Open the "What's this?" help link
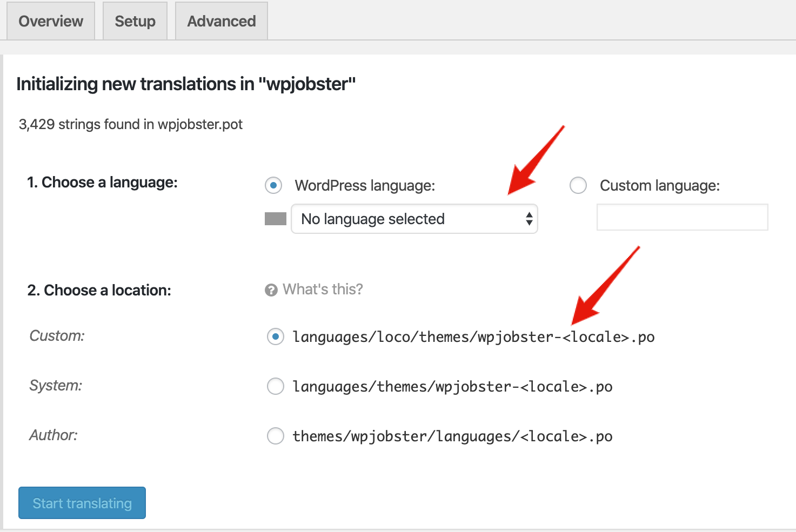The width and height of the screenshot is (796, 532). 323,289
